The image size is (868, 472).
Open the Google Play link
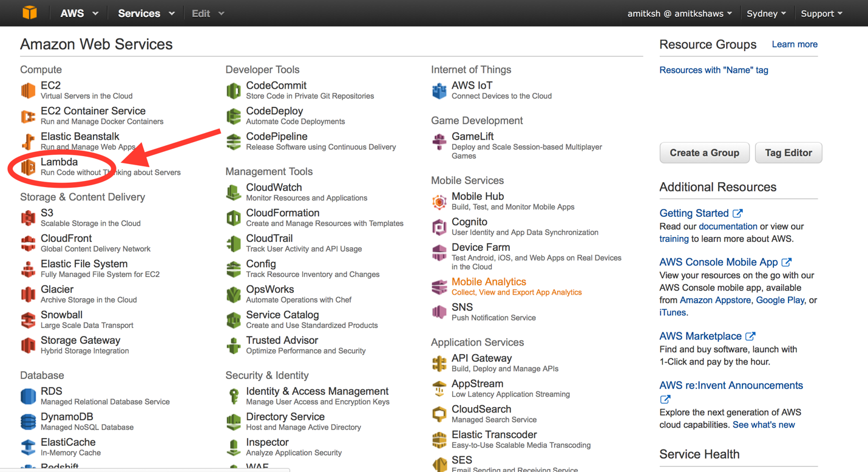[x=780, y=300]
